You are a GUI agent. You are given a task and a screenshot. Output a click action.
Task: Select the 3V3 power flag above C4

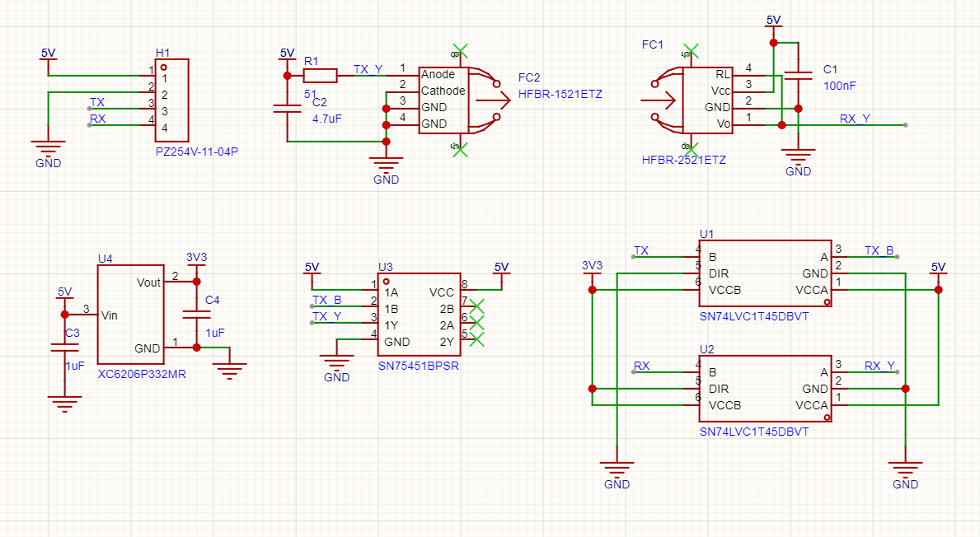(196, 258)
